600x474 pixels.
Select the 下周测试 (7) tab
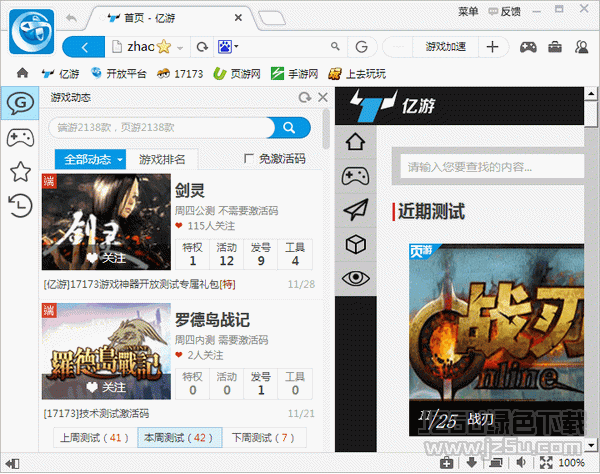pos(264,438)
